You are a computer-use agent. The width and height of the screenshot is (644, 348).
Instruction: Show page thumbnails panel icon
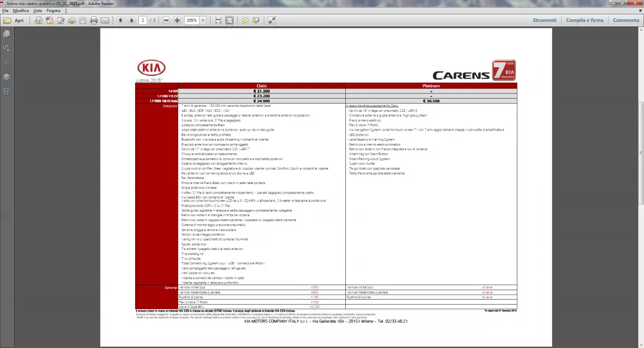point(6,34)
